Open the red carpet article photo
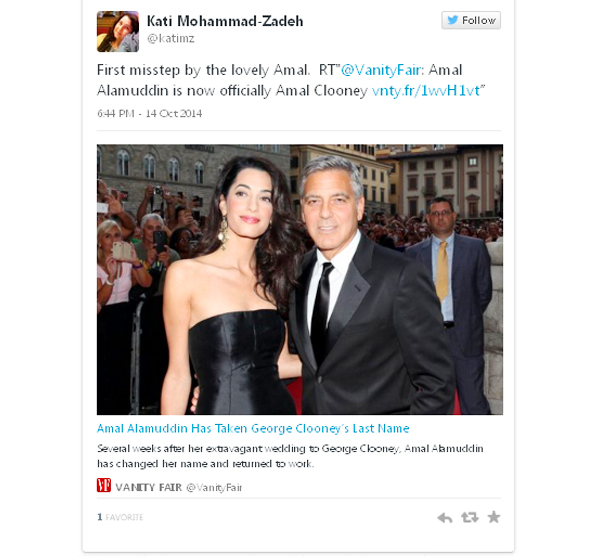Viewport: 600px width, 557px height. coord(300,279)
